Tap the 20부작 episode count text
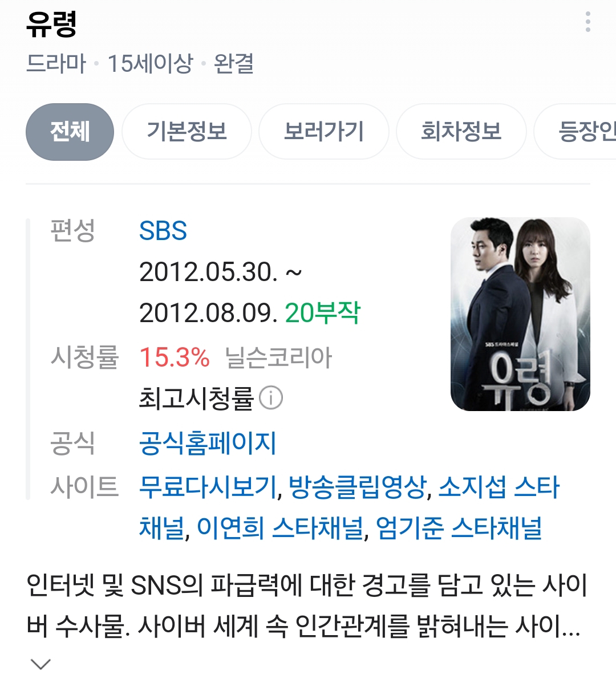616x695 pixels. [x=323, y=313]
